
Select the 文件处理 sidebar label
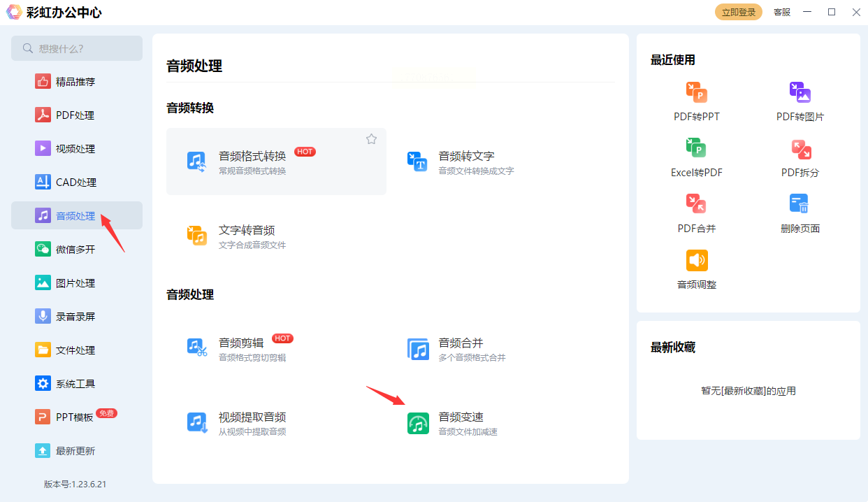pos(75,350)
